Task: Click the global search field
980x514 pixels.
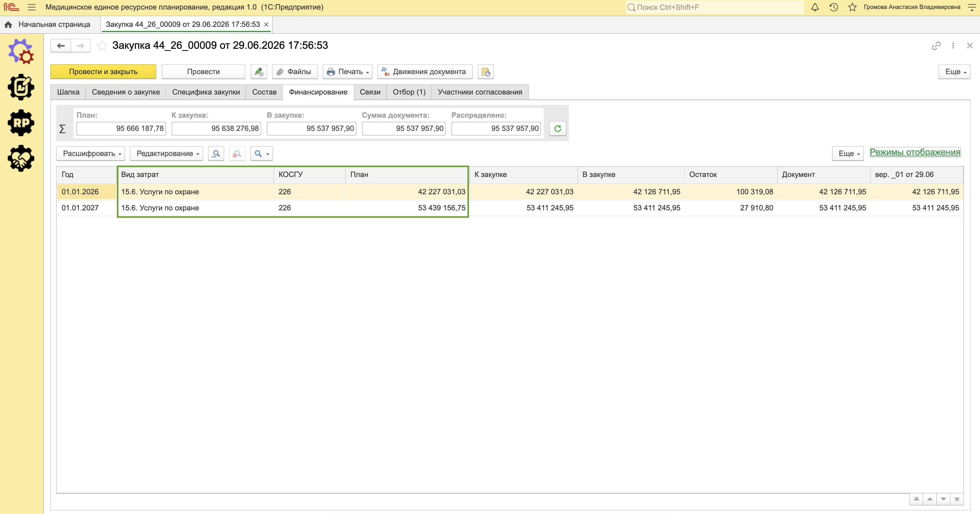Action: pos(714,7)
